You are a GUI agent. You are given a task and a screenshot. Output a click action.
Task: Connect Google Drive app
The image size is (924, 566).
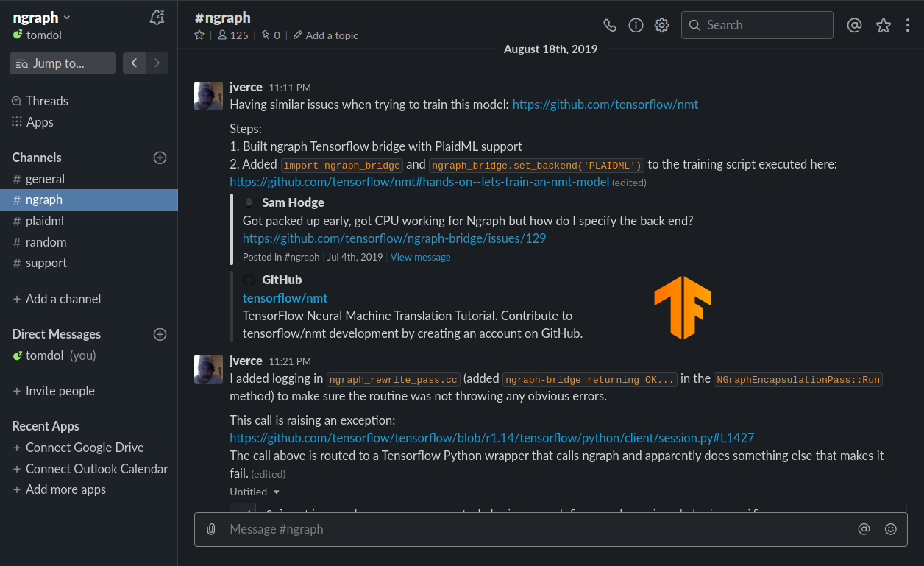coord(85,448)
